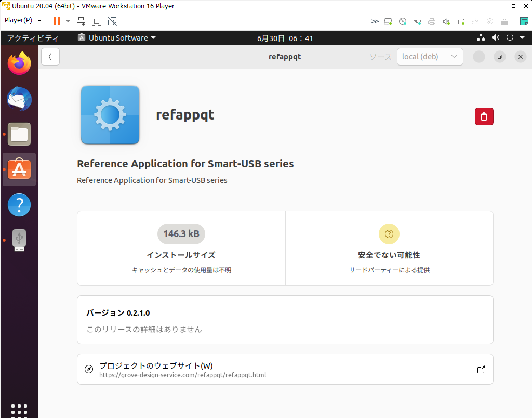This screenshot has height=418, width=532.
Task: Click the VMware Unity mode icon
Action: pos(112,21)
